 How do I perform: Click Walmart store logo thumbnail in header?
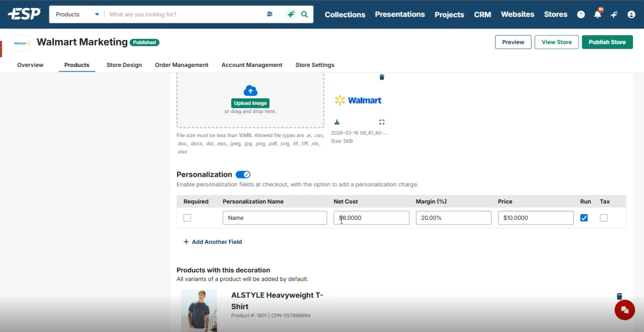coord(22,43)
